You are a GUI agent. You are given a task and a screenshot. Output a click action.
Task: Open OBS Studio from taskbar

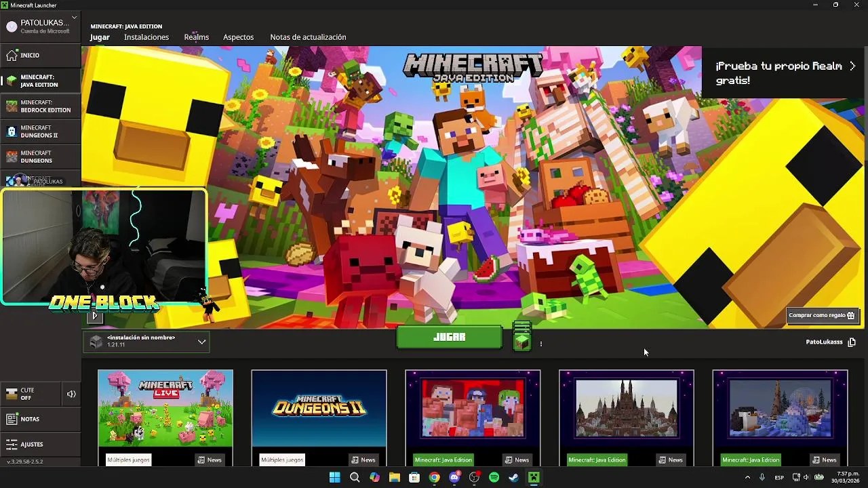474,478
